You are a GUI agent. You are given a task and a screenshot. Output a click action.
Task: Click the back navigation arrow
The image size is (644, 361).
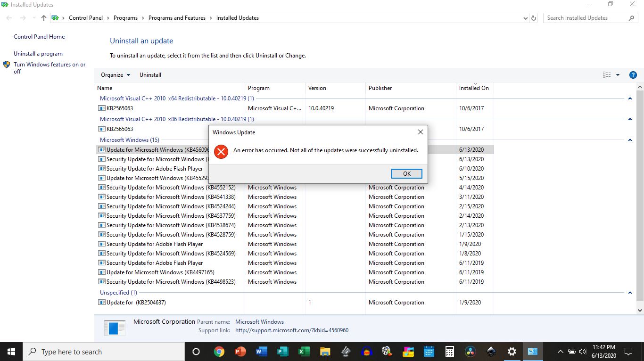[x=8, y=18]
